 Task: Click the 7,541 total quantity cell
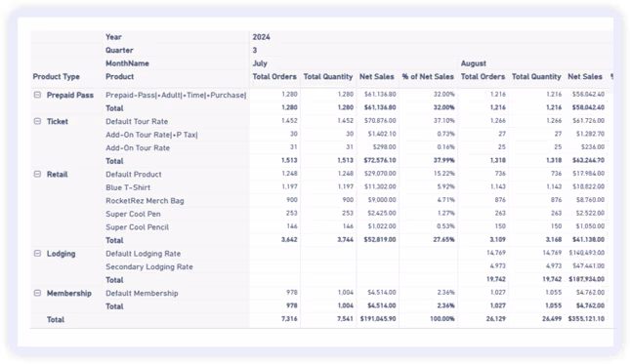point(345,318)
